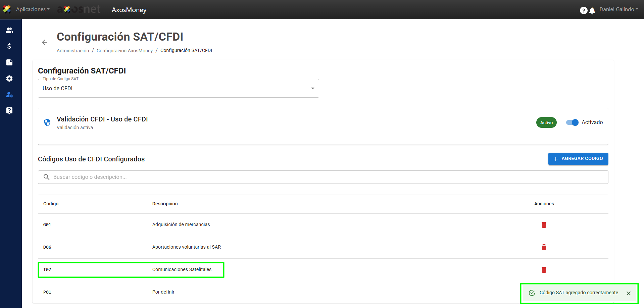Click the notifications bell icon
This screenshot has width=644, height=308.
pyautogui.click(x=592, y=11)
